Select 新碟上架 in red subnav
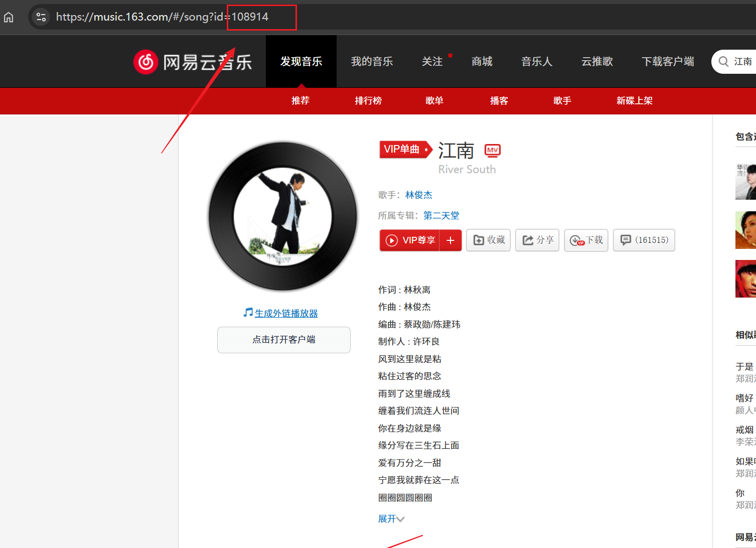 pyautogui.click(x=635, y=100)
